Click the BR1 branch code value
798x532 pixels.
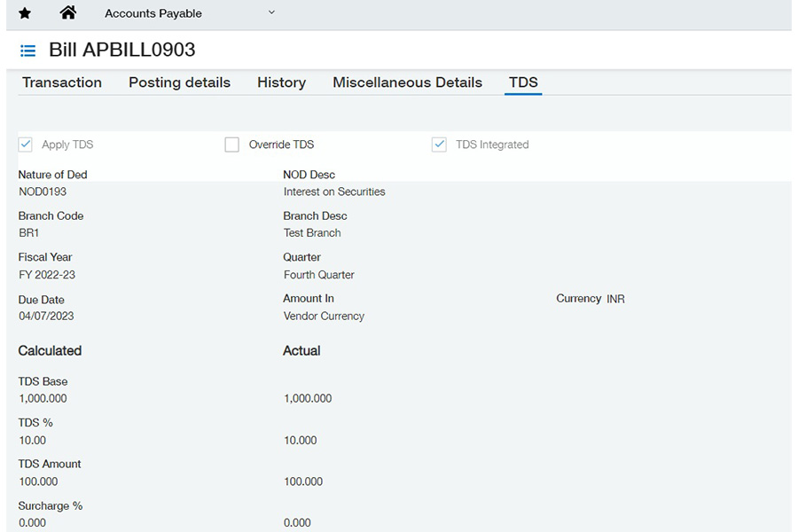pos(29,233)
